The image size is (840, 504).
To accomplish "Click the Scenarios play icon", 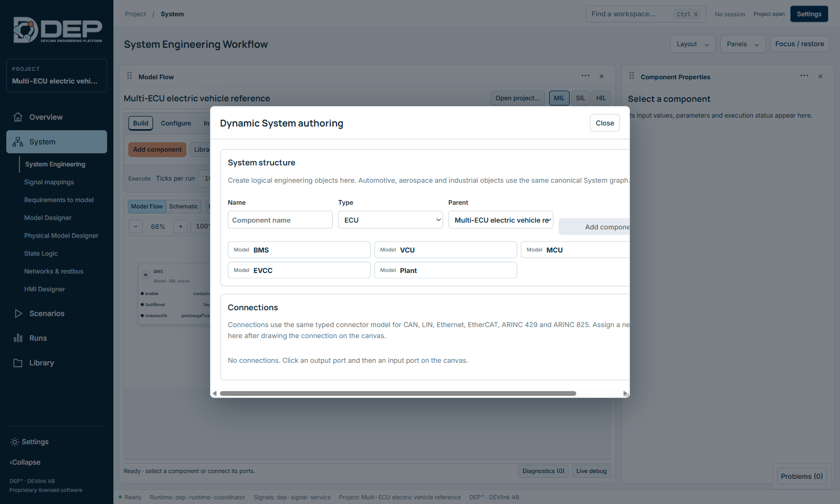I will (x=18, y=313).
